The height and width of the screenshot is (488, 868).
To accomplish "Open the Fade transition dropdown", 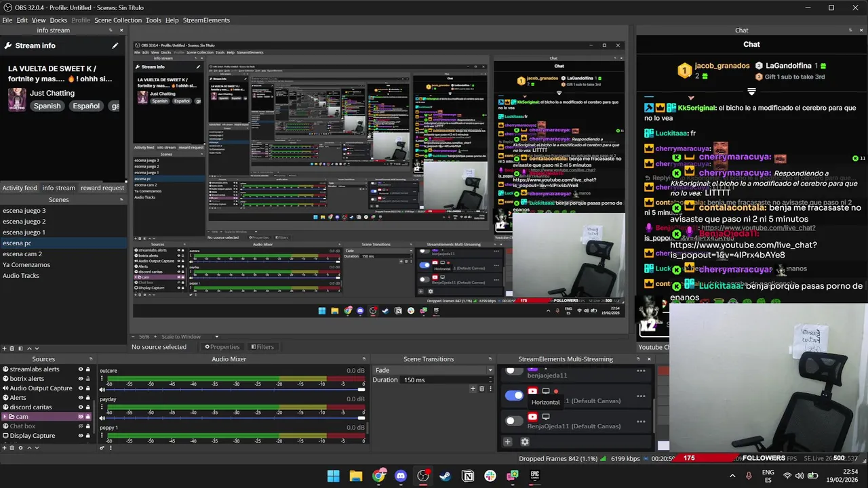I will tap(433, 370).
